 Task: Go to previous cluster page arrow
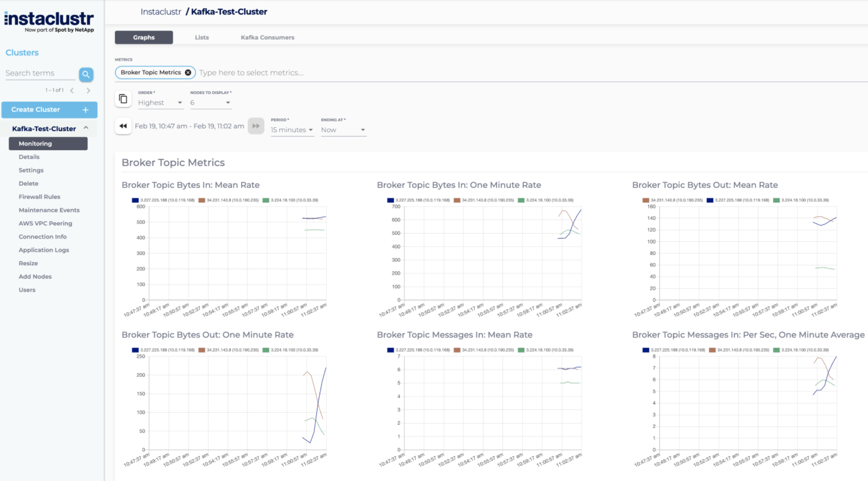(72, 90)
